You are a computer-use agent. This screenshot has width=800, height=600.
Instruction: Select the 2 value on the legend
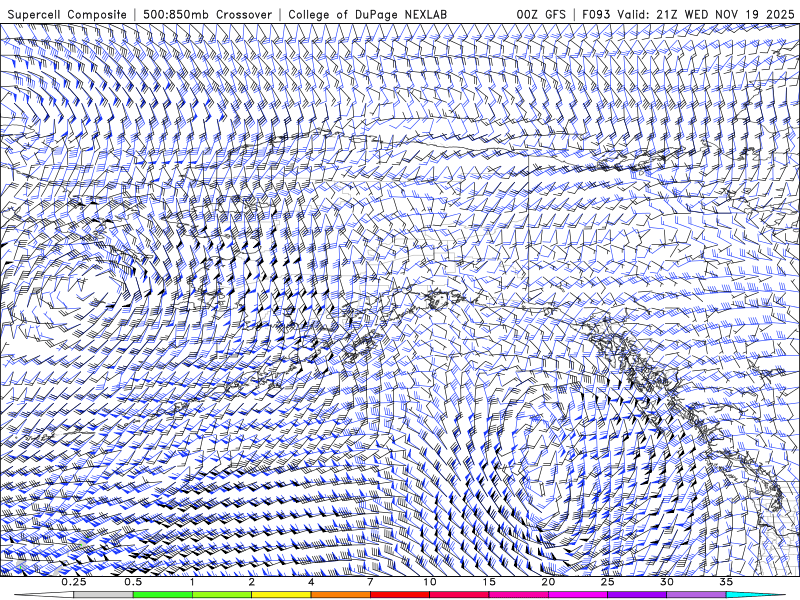pos(252,582)
